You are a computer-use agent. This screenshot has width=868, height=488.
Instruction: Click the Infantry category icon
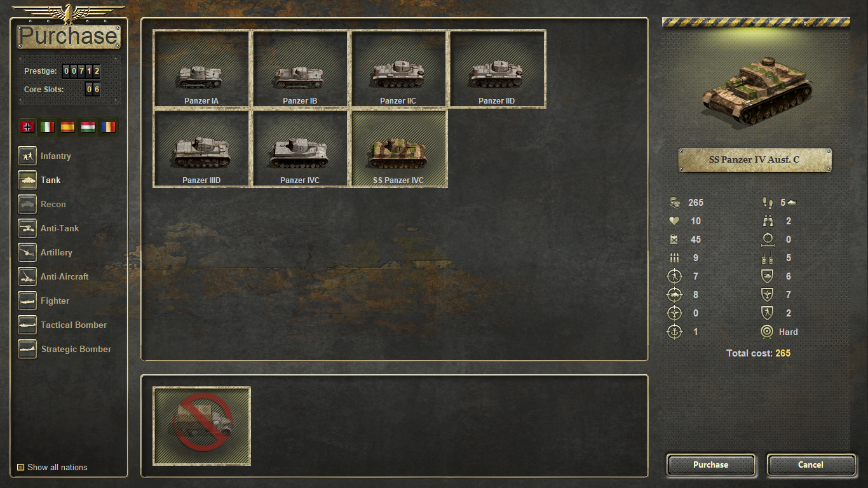(27, 156)
